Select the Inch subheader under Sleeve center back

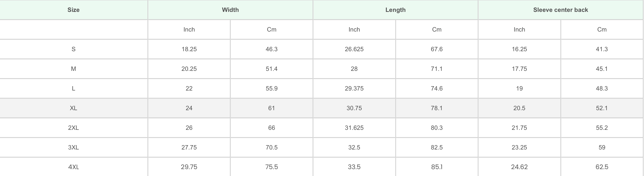[x=519, y=29]
